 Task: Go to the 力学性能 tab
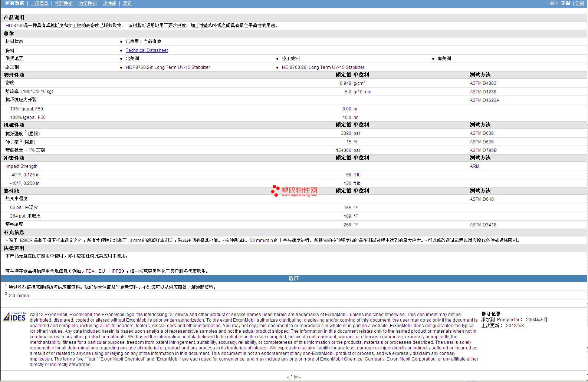click(x=88, y=3)
